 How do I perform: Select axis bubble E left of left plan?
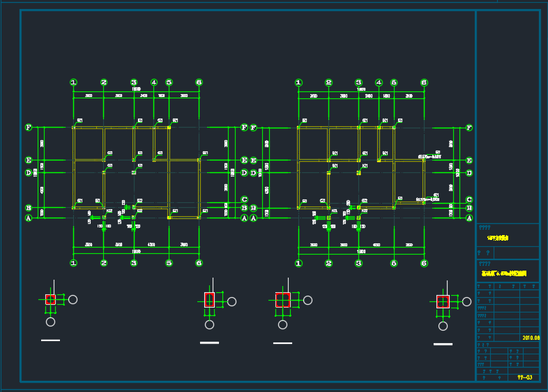click(29, 160)
